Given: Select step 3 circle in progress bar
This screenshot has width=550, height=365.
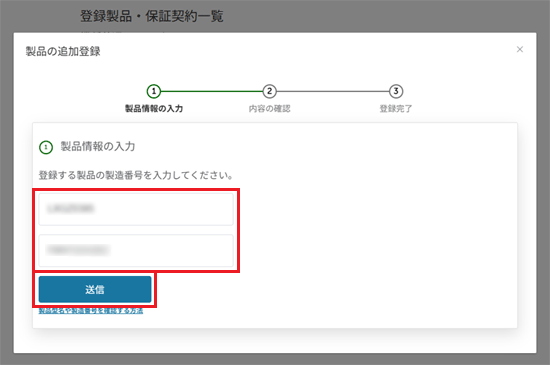Looking at the screenshot, I should coord(396,92).
